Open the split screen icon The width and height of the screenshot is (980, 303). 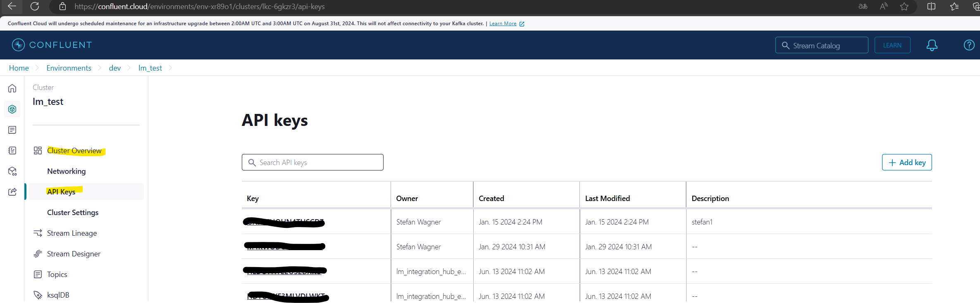click(x=931, y=6)
